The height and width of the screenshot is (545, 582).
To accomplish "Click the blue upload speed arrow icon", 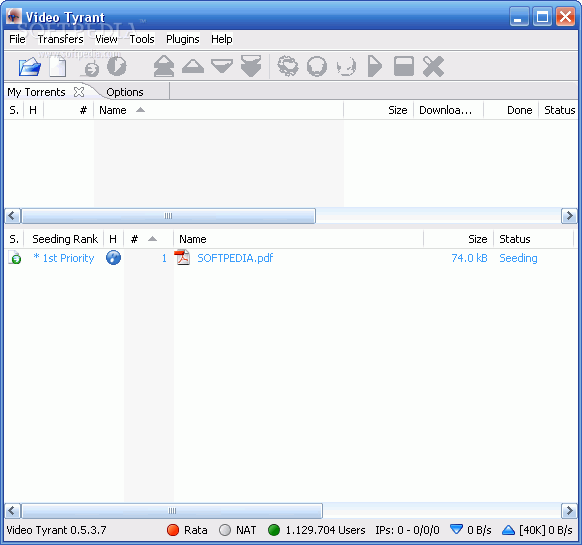I will pyautogui.click(x=508, y=530).
